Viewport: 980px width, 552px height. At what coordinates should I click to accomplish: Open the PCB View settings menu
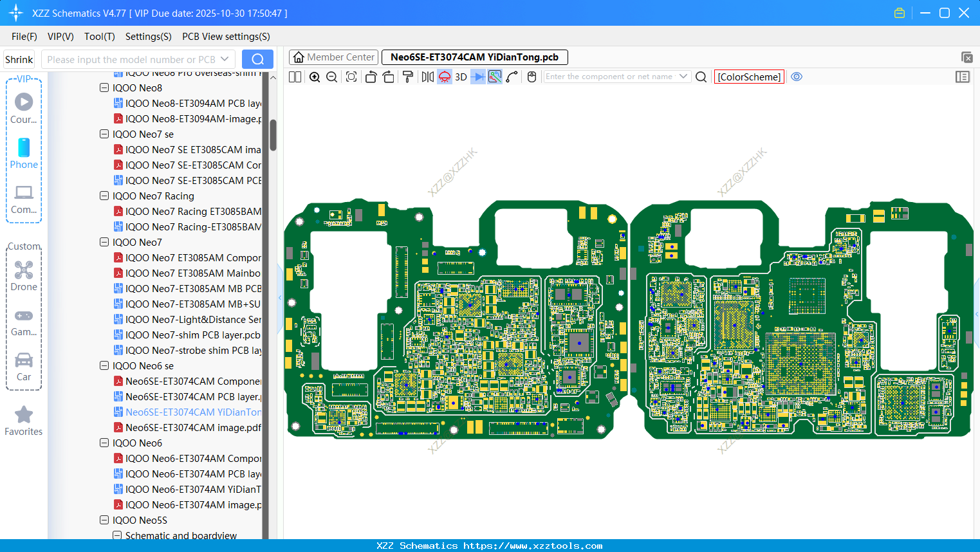click(226, 37)
